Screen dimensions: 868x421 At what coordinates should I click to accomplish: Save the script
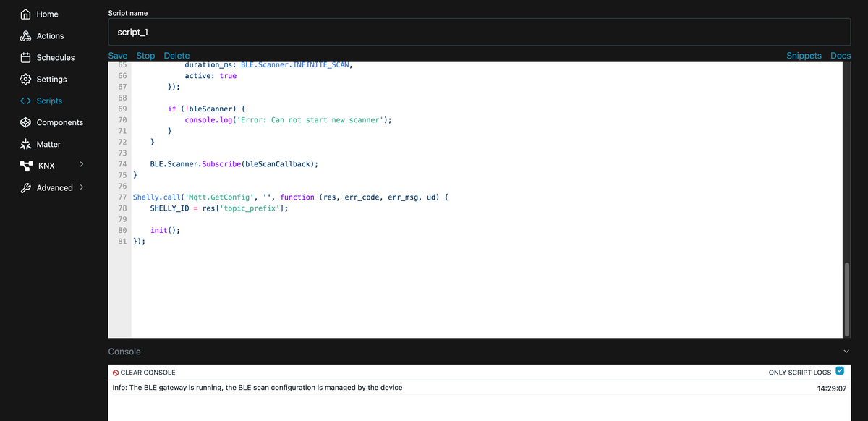[x=117, y=56]
